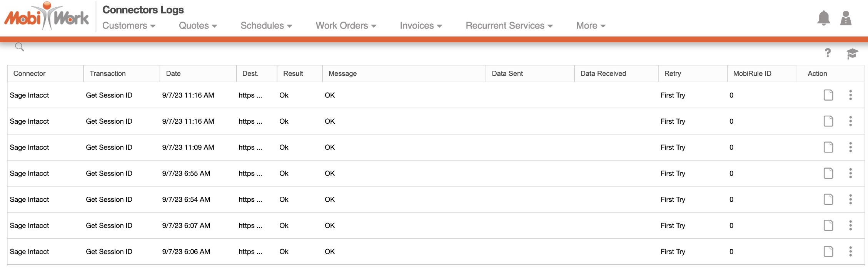Open the More menu

click(x=591, y=26)
